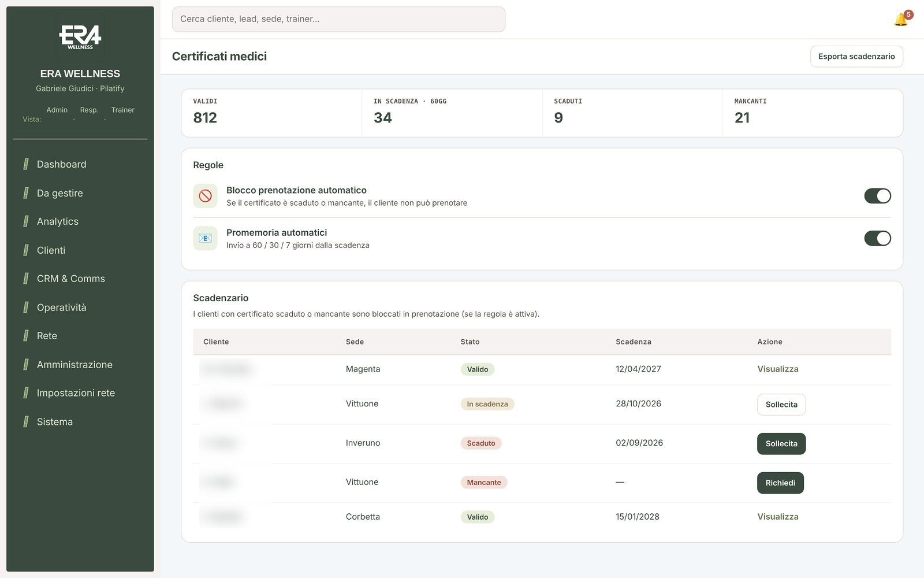Click the icon next to Clienti
The width and height of the screenshot is (924, 578).
[x=26, y=250]
